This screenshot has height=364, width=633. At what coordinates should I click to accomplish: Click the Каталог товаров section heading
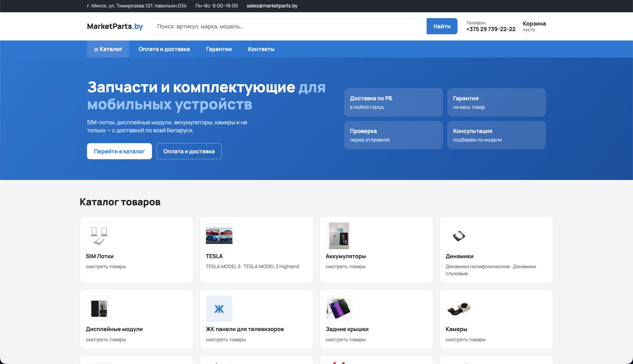tap(120, 202)
